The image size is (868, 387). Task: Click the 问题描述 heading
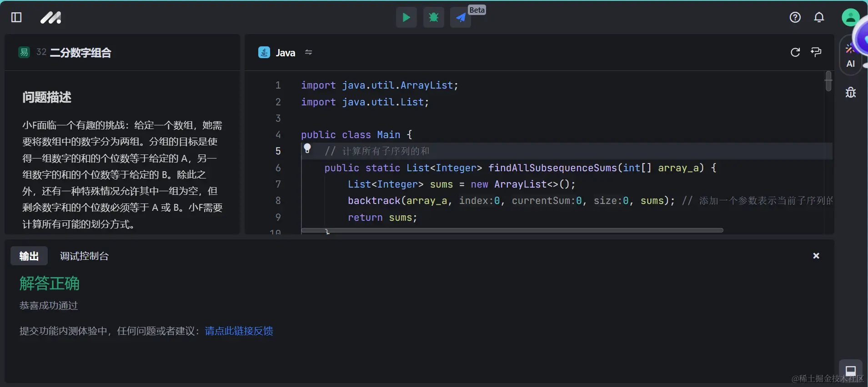47,97
